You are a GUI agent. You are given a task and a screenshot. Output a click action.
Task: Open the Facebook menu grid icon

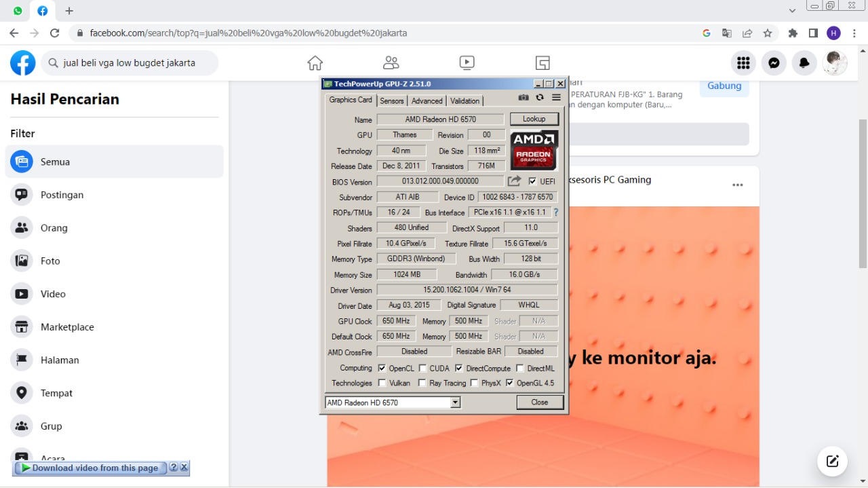click(x=743, y=63)
